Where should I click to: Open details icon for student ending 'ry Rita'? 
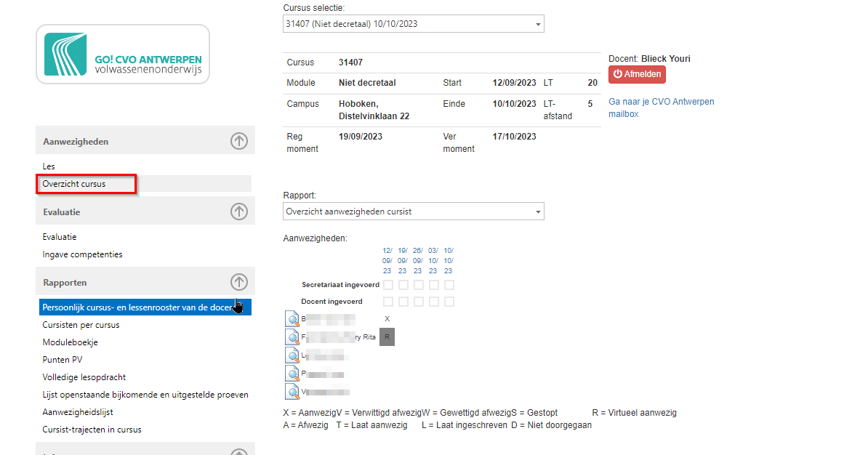292,337
